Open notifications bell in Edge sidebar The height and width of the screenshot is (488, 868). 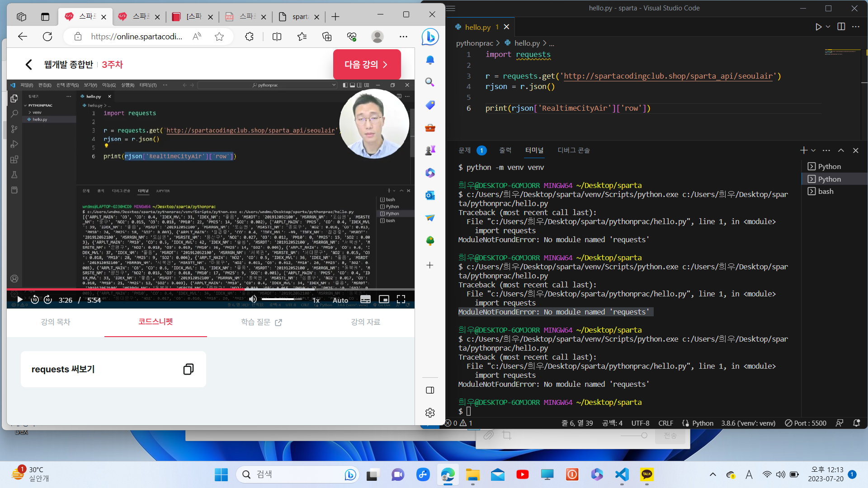(430, 60)
